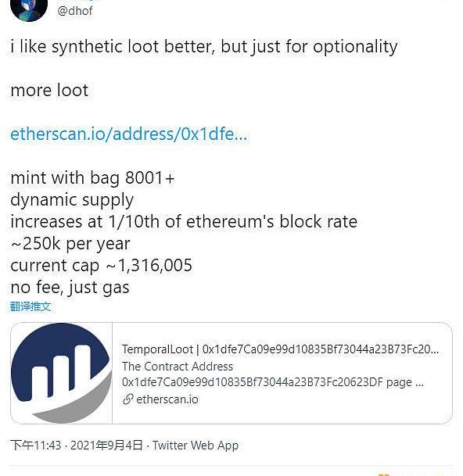The width and height of the screenshot is (463, 476).
Task: Open the etherscan.io domain in the card
Action: coord(167,399)
